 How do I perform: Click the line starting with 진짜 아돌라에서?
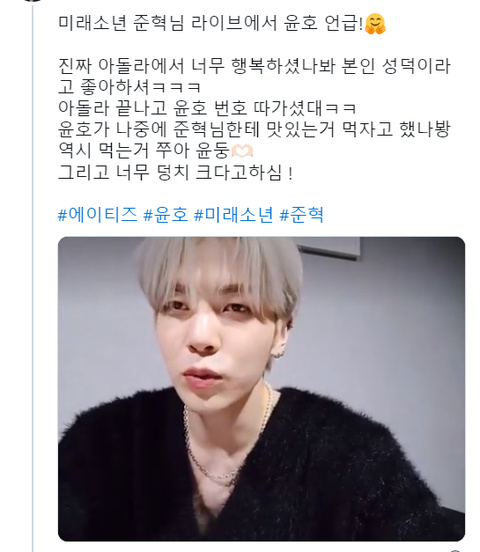click(x=254, y=66)
